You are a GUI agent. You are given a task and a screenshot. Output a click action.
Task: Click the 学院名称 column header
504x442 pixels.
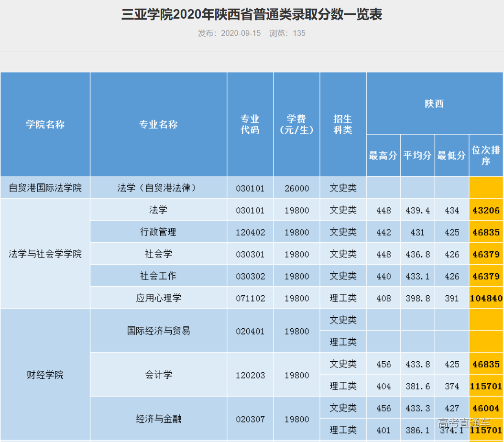coord(44,124)
